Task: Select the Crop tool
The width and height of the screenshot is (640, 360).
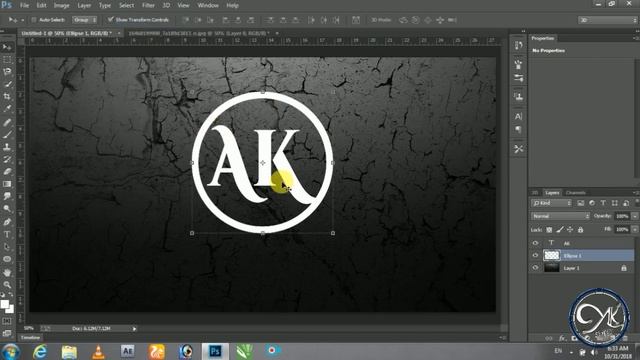Action: pos(7,96)
